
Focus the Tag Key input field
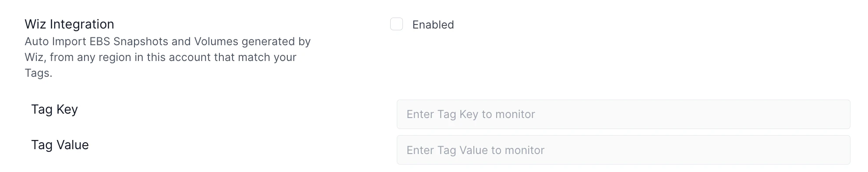click(623, 114)
